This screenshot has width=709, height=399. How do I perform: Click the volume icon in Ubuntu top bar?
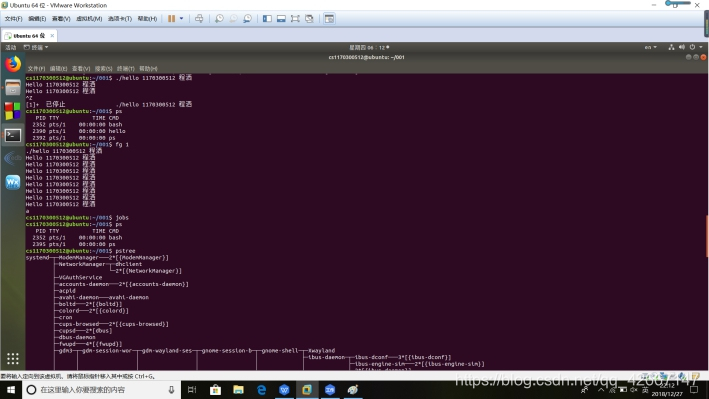[681, 47]
